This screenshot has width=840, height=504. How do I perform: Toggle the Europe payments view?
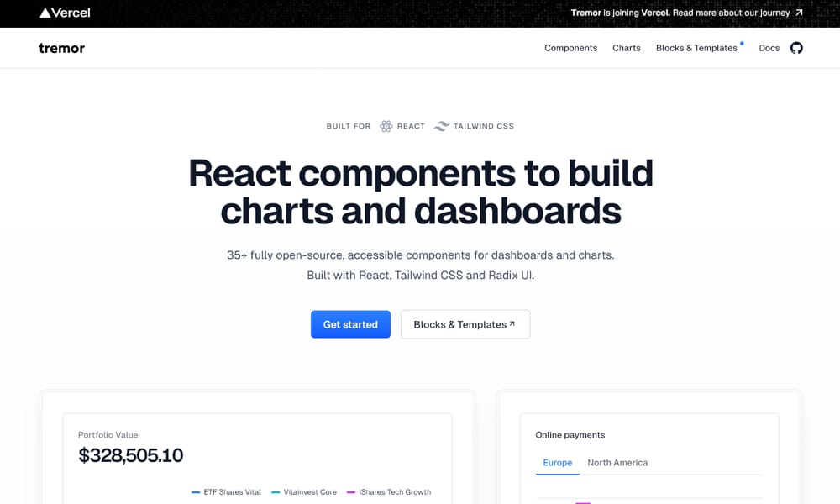pyautogui.click(x=557, y=463)
